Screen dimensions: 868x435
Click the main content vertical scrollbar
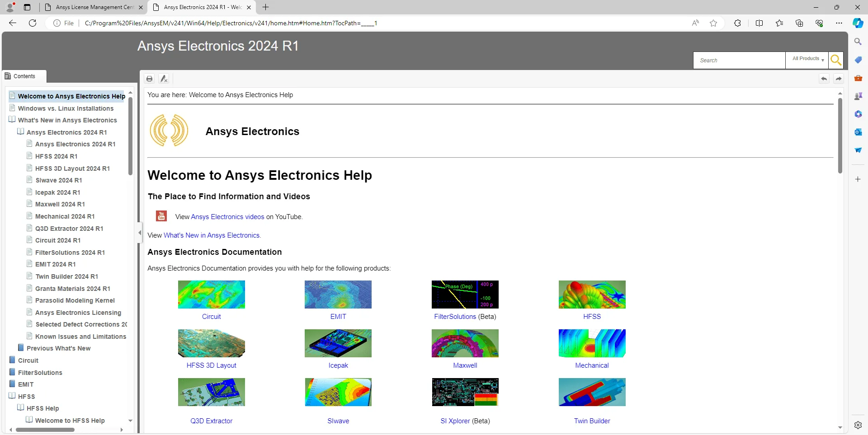coord(840,136)
